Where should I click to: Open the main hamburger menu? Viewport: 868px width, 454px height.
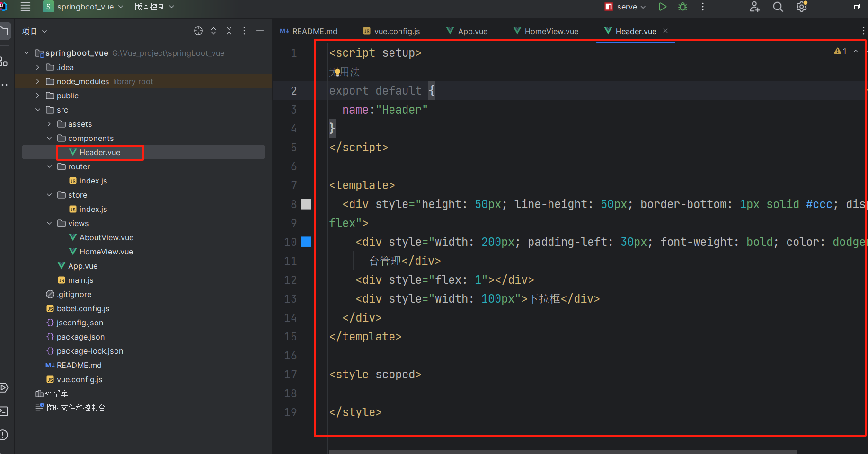(x=26, y=7)
